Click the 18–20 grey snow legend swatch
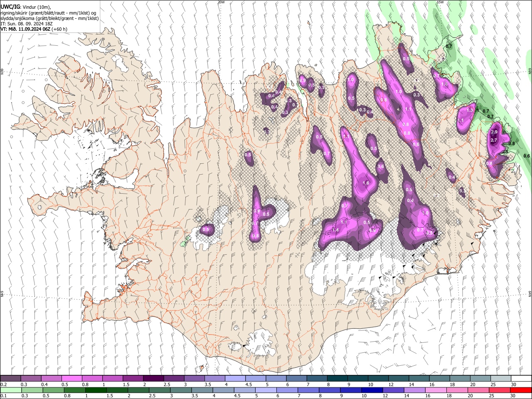The image size is (532, 399). pos(460,379)
